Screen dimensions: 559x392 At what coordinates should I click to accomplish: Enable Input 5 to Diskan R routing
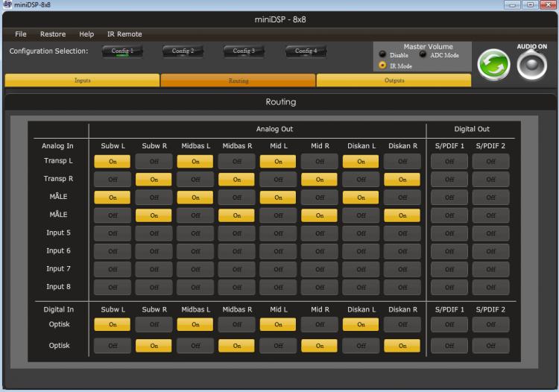402,233
